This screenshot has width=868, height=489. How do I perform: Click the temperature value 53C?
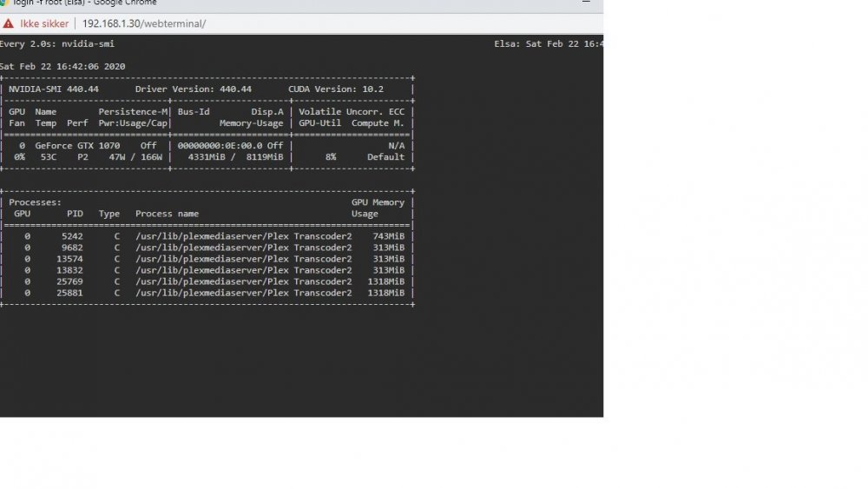(x=48, y=157)
